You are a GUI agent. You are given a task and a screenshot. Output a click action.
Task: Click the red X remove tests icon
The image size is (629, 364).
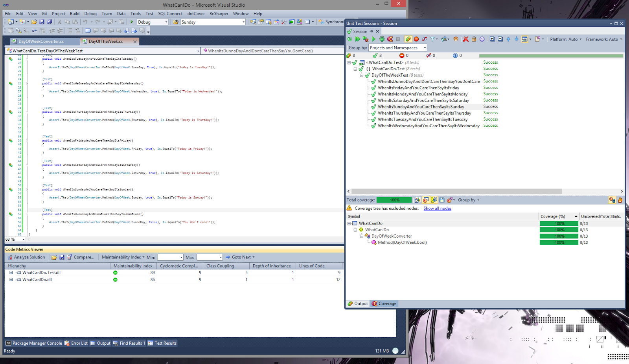point(466,39)
